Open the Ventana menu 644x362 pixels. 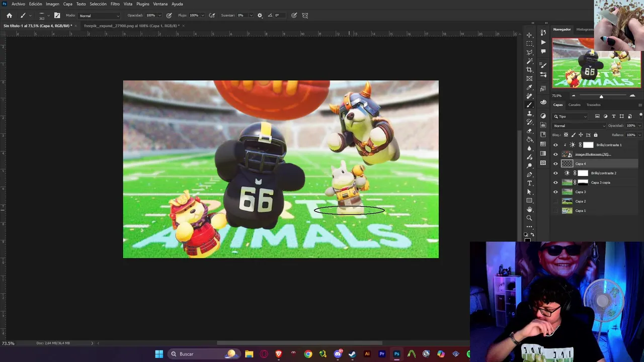point(160,4)
